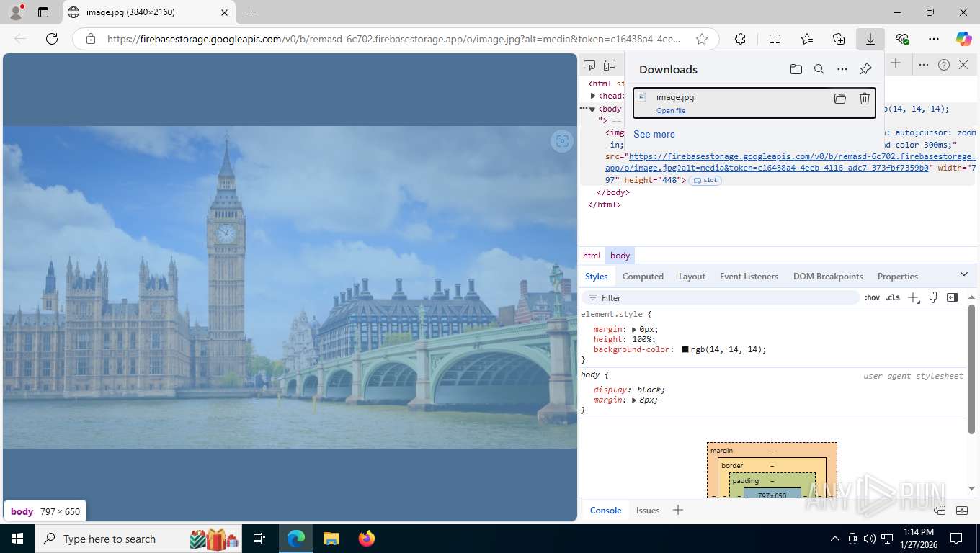980x553 pixels.
Task: Toggle device emulation icon in DevTools
Action: (x=610, y=65)
